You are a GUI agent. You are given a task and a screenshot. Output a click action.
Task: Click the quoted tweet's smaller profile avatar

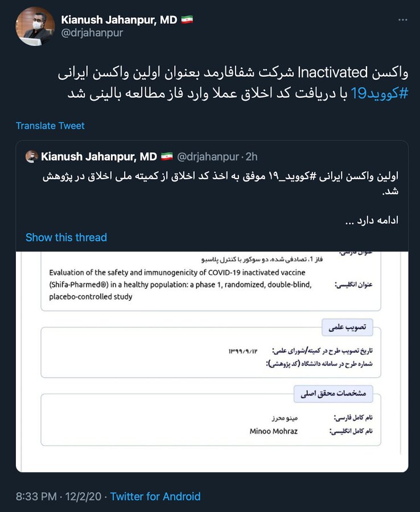pyautogui.click(x=32, y=156)
